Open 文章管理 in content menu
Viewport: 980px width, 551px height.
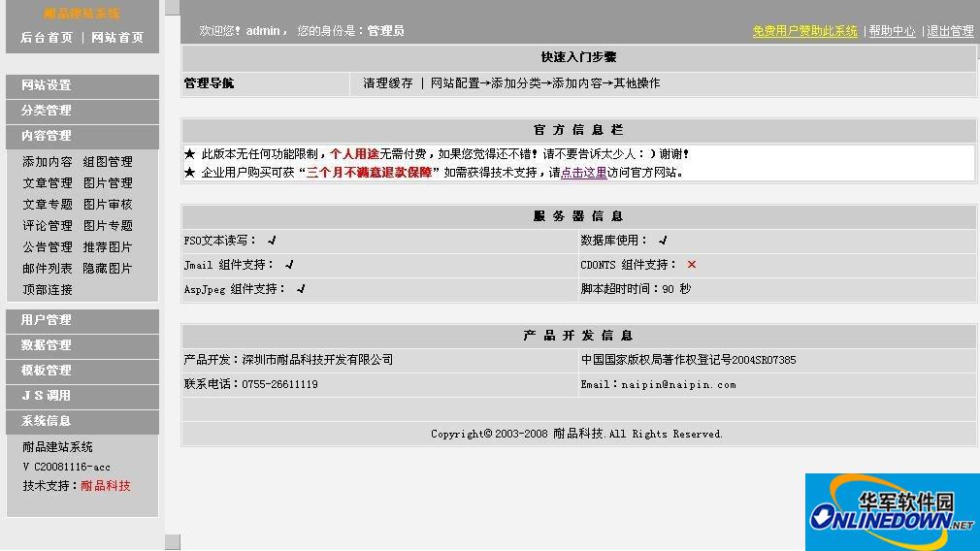[48, 183]
